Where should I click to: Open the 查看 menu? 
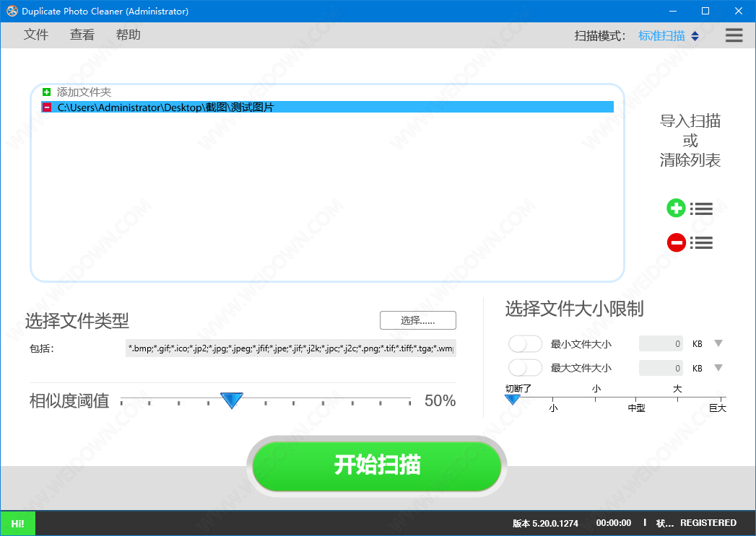(82, 35)
